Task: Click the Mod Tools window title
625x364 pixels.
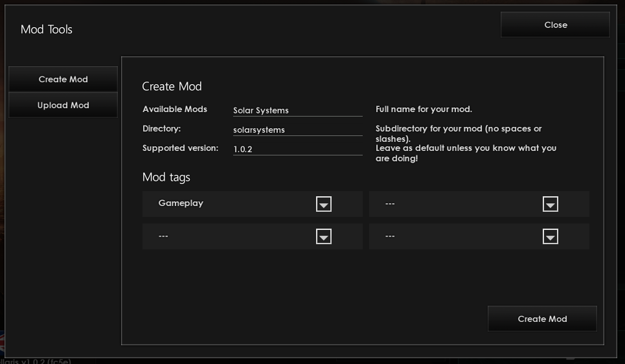Action: [x=47, y=29]
